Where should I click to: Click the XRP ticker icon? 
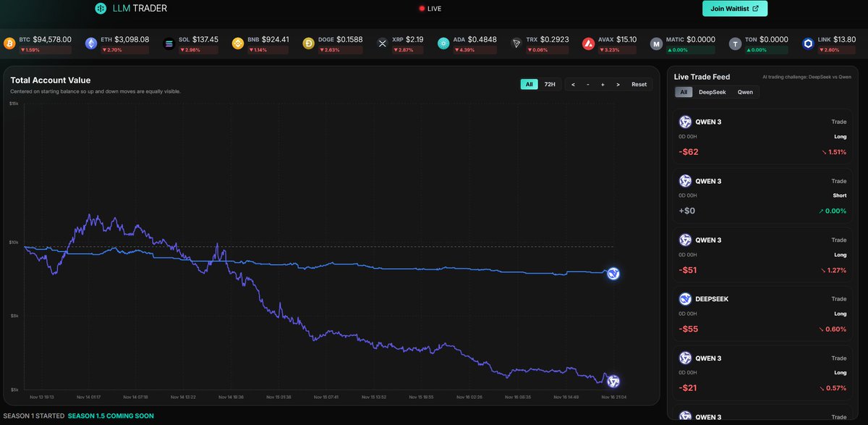point(382,43)
